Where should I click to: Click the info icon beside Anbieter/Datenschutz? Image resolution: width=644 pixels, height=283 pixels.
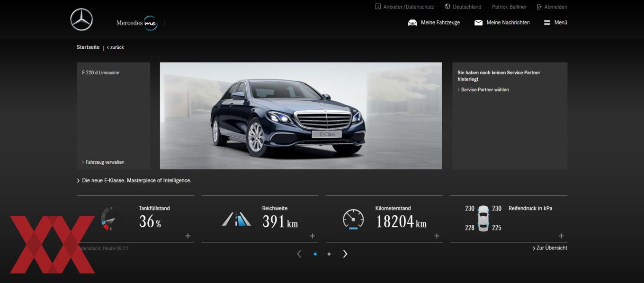[378, 7]
